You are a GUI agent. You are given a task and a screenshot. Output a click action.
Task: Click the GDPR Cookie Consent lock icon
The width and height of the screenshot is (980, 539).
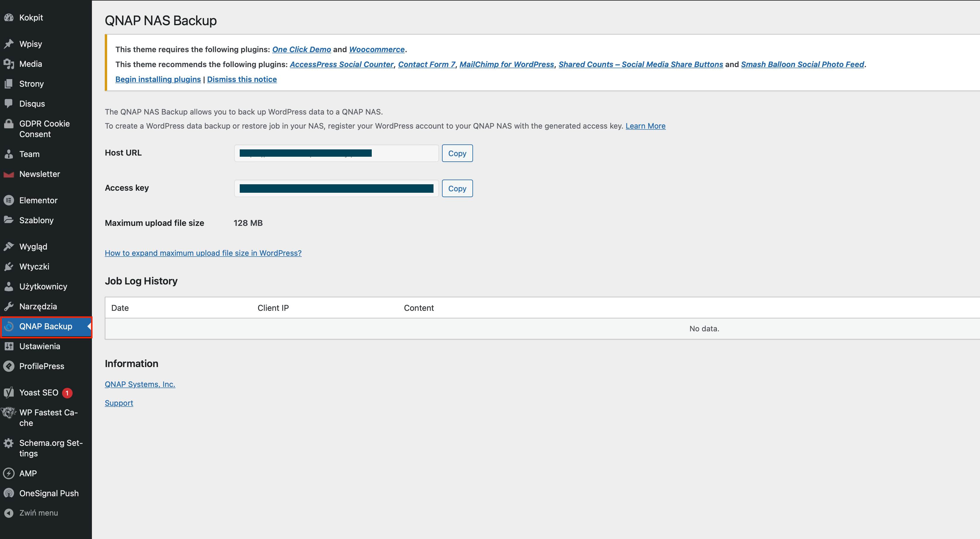[9, 124]
